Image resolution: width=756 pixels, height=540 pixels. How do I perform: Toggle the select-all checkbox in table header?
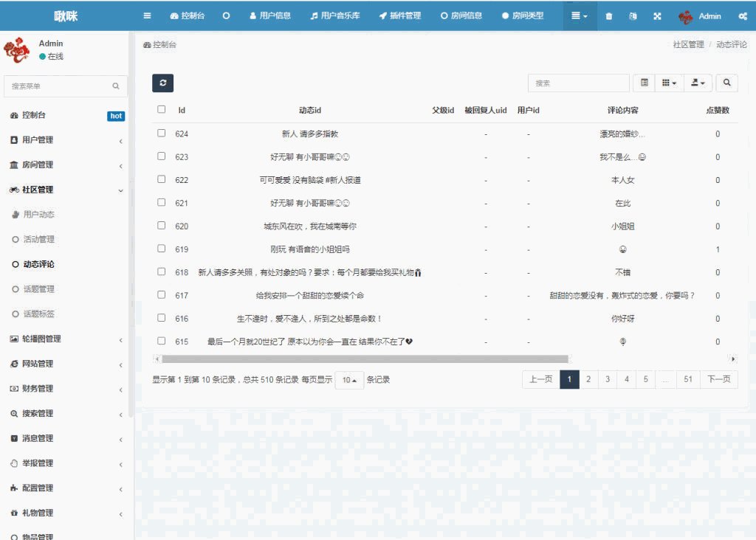[x=161, y=109]
